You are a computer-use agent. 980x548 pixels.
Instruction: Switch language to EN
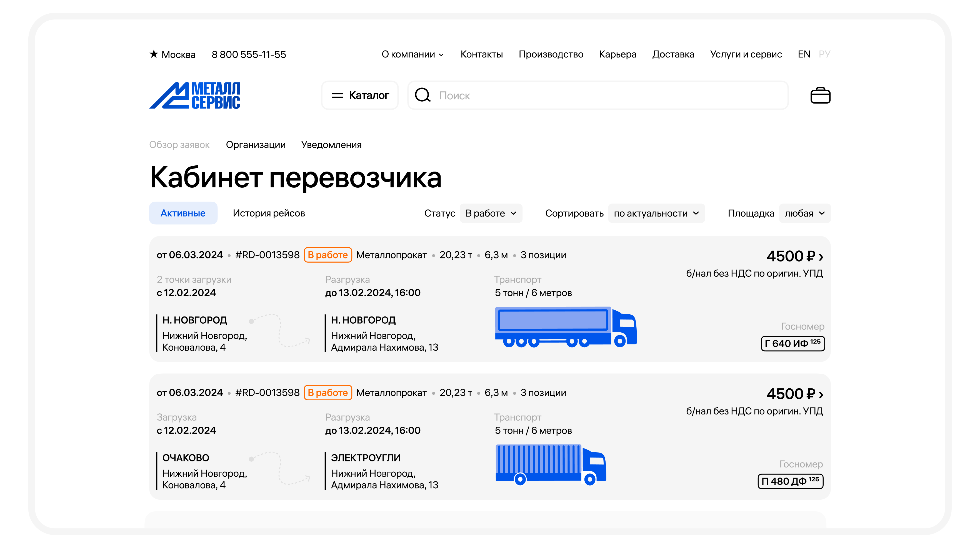pos(804,54)
